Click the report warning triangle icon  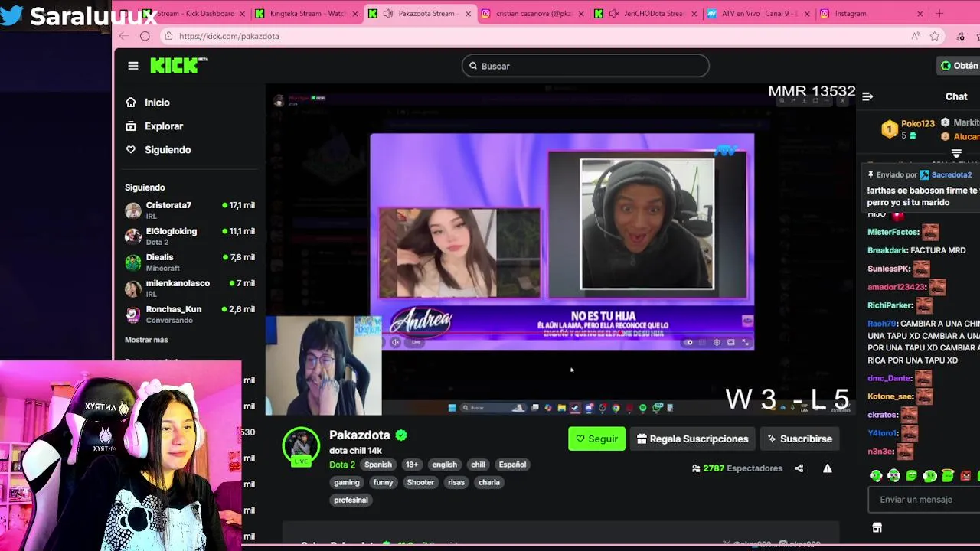[x=828, y=468]
